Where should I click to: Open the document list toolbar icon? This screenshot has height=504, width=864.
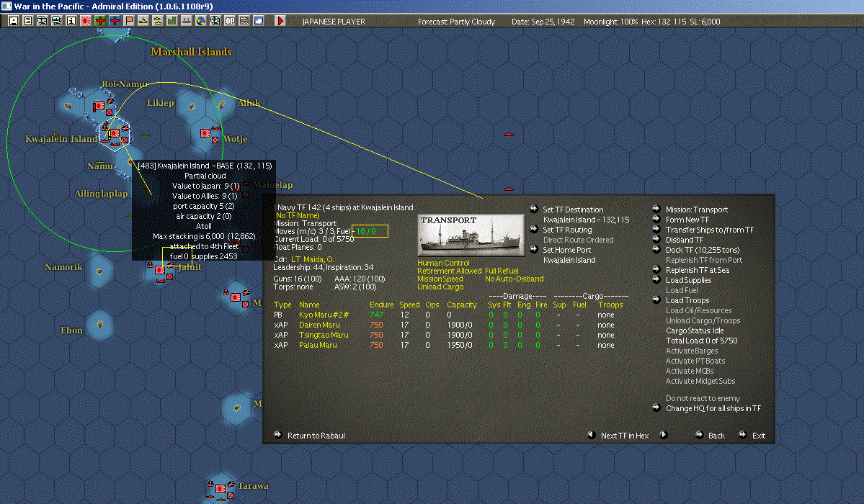pyautogui.click(x=28, y=21)
